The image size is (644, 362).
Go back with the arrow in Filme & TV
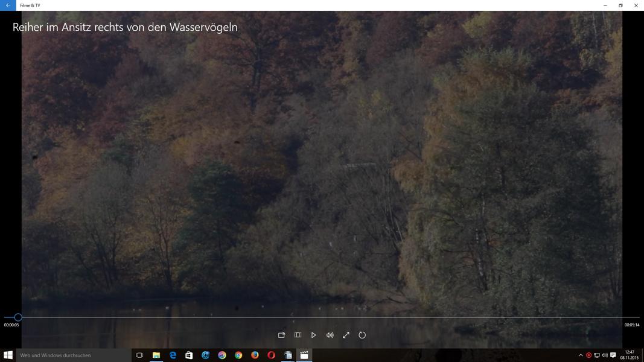8,5
